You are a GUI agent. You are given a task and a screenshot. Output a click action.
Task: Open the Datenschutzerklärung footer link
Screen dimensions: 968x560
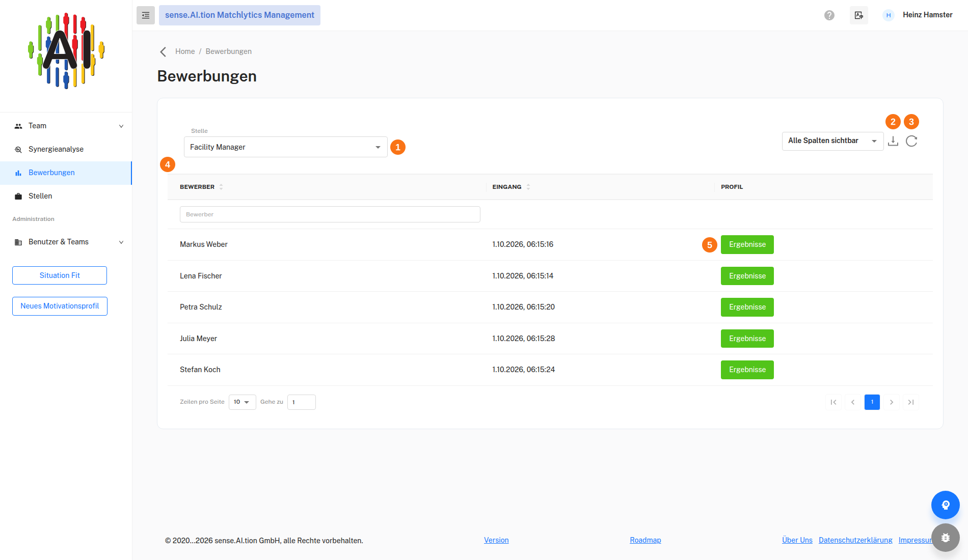(x=855, y=540)
